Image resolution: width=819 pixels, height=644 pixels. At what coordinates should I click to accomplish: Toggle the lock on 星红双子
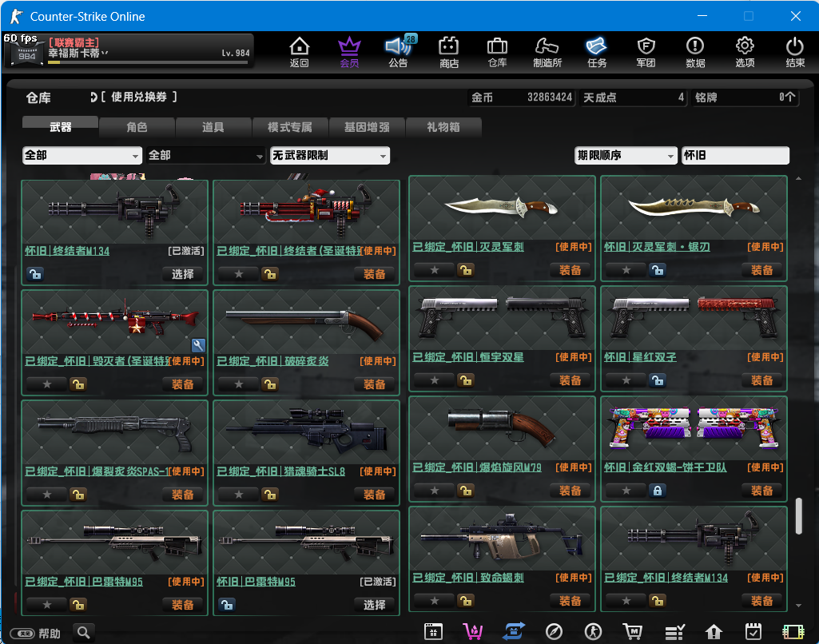[658, 380]
